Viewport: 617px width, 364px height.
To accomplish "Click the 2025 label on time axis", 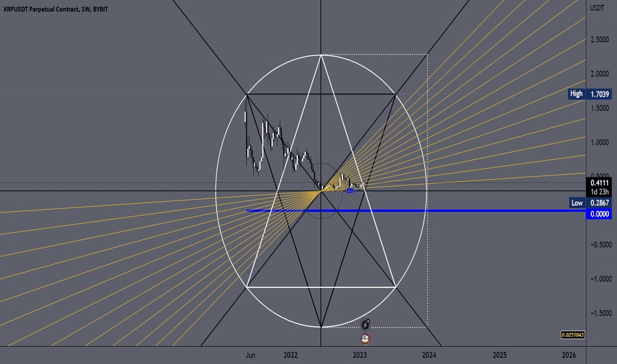I will click(500, 355).
